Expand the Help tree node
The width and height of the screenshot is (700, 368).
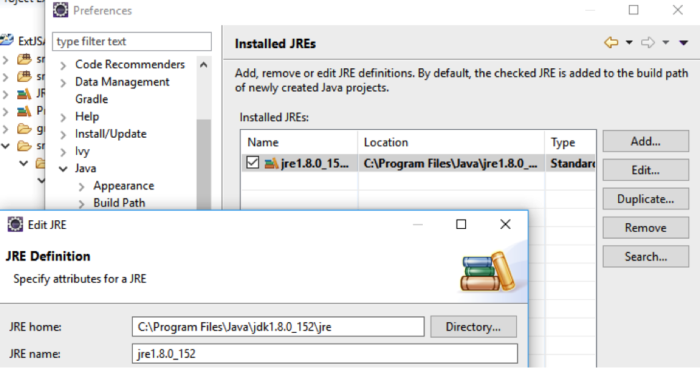click(x=63, y=117)
